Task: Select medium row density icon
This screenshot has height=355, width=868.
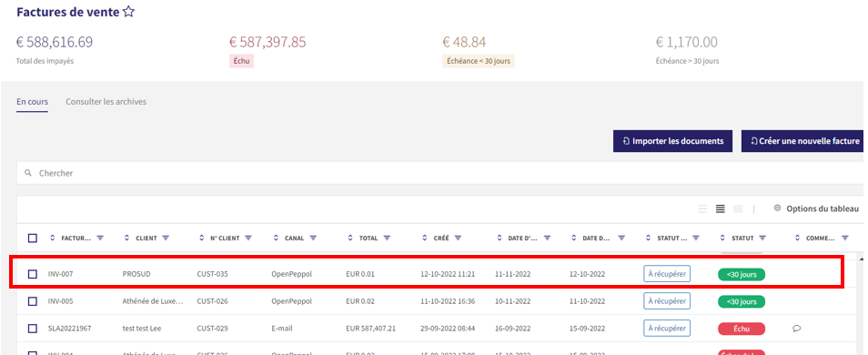Action: 721,208
